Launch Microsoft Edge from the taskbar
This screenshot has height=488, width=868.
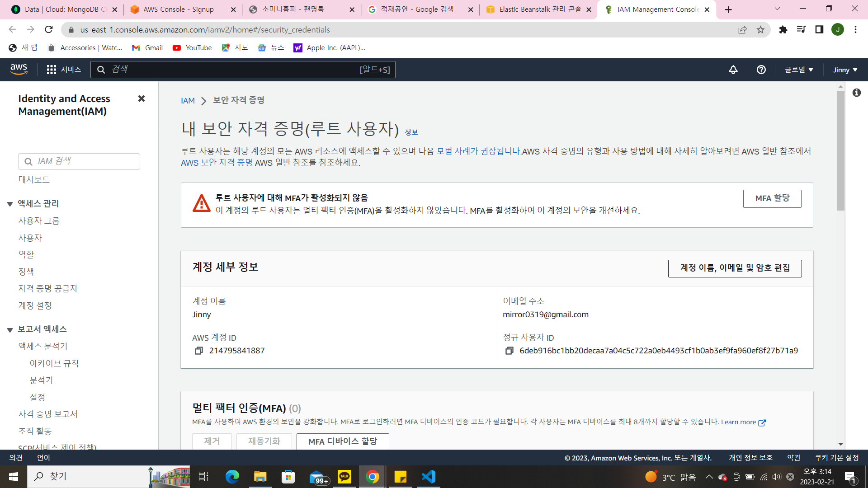[232, 477]
